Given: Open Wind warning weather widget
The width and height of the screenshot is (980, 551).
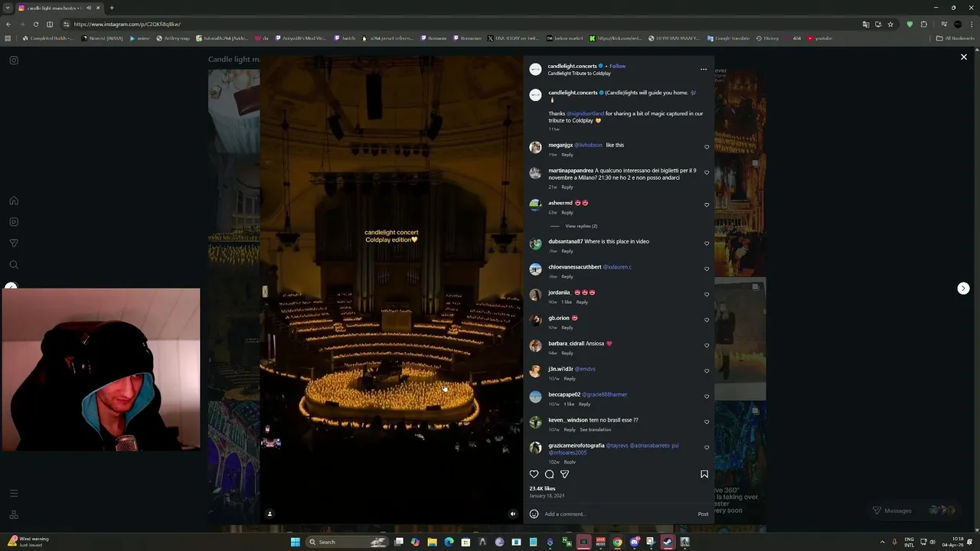Looking at the screenshot, I should coord(27,541).
